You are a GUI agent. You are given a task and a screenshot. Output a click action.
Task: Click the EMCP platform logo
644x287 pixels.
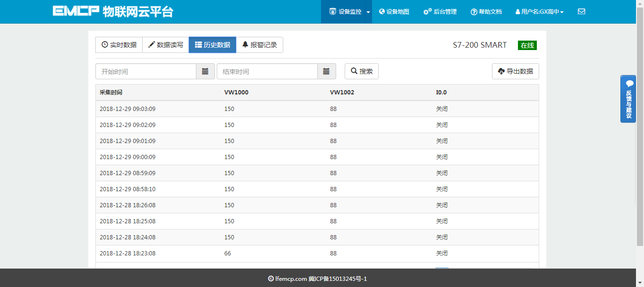[113, 12]
